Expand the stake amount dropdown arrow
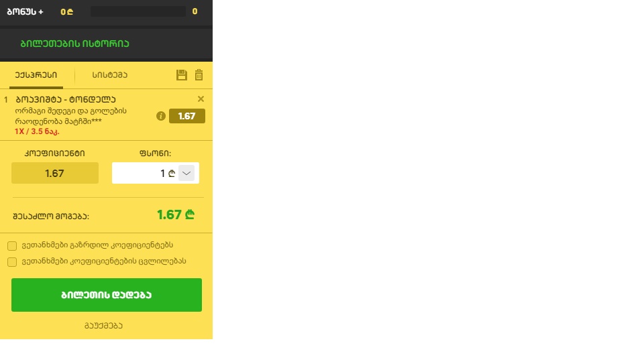 186,173
